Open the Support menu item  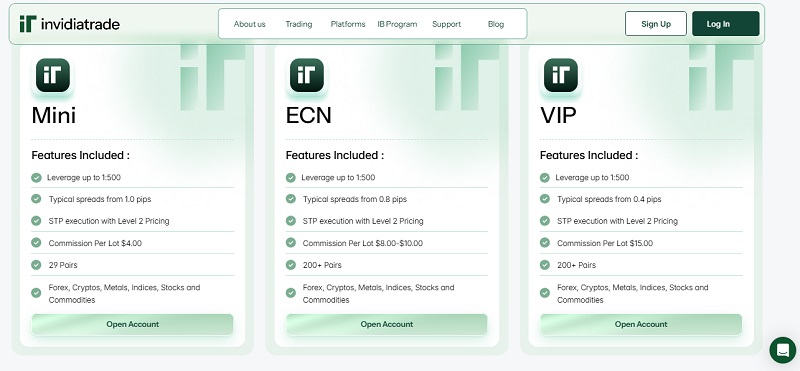tap(446, 24)
